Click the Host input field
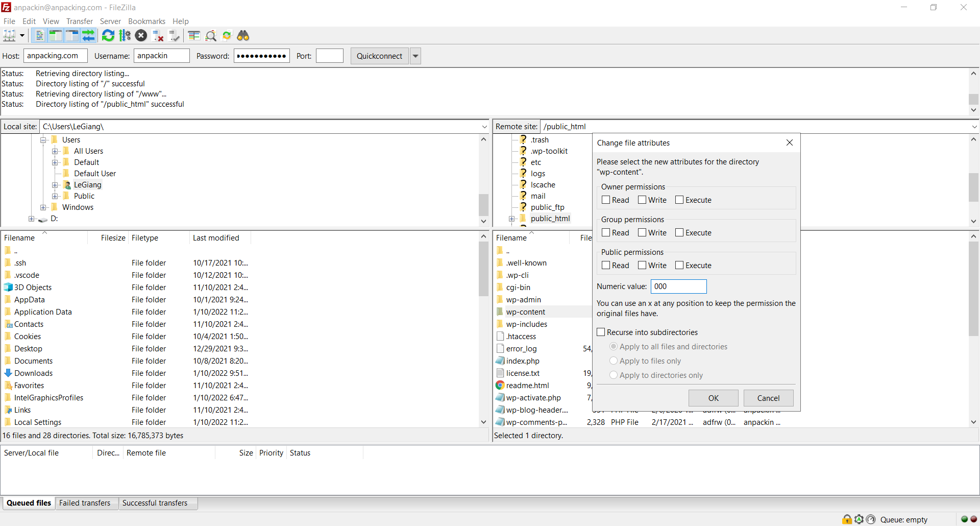 pos(56,56)
